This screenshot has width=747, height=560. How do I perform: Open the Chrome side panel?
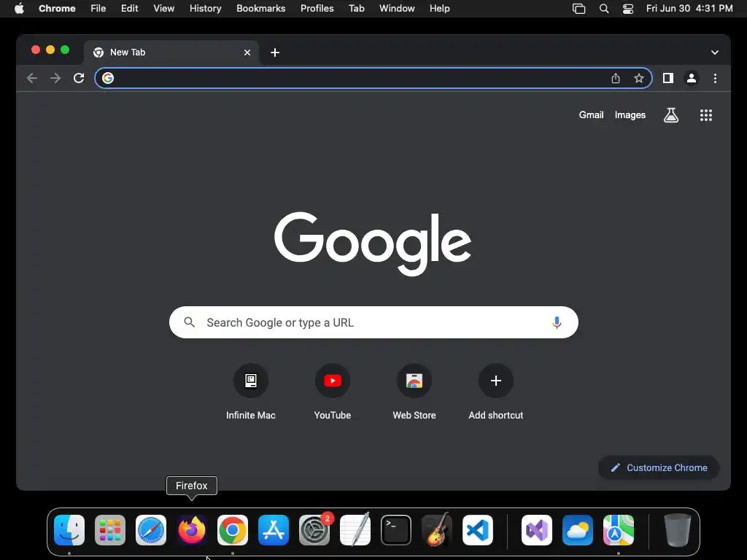click(668, 78)
